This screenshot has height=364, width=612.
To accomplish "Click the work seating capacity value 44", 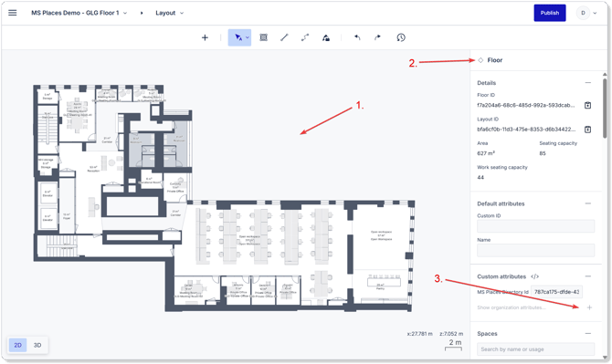I will (x=480, y=178).
